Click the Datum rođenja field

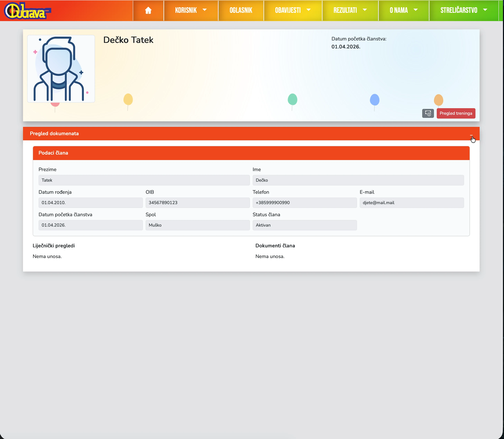(90, 203)
